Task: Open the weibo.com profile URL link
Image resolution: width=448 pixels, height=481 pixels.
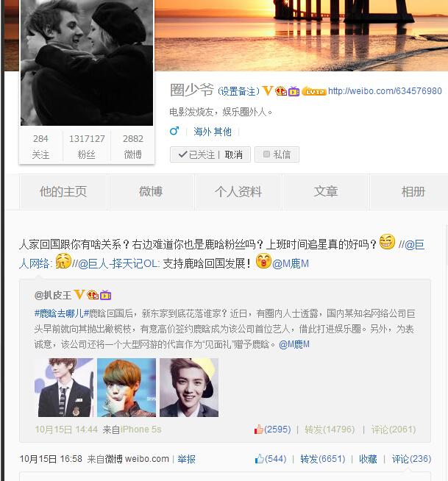Action: click(385, 90)
